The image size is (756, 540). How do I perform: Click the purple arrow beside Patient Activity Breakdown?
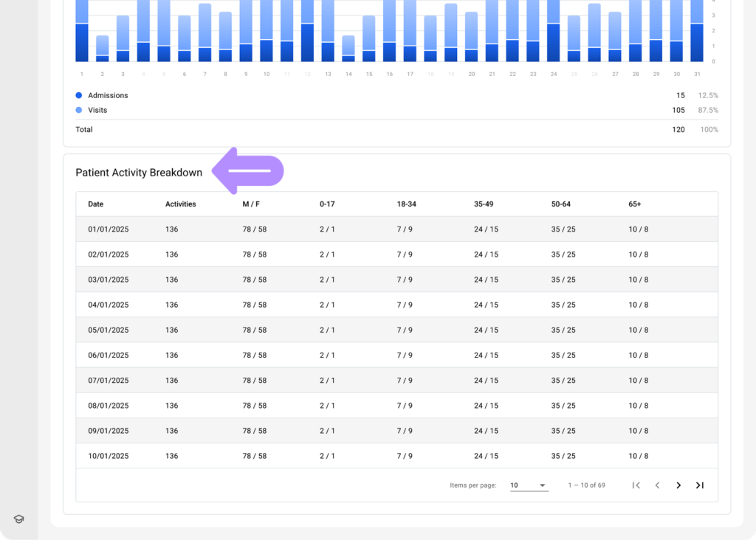tap(247, 170)
